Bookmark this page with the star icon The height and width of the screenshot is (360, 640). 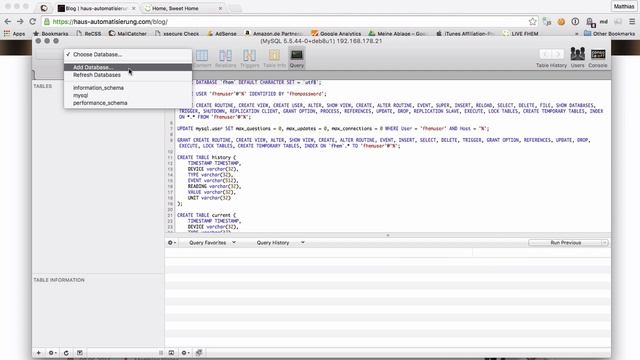(x=533, y=22)
